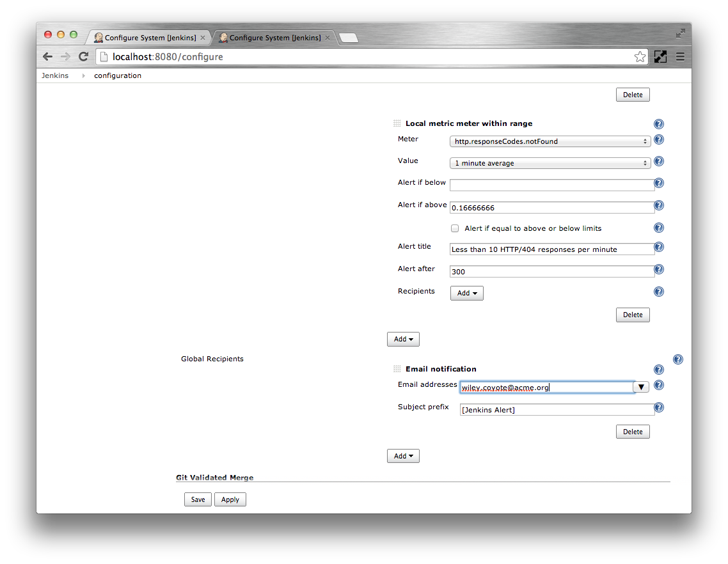The image size is (728, 564).
Task: Click the Global Recipients label
Action: pos(212,359)
